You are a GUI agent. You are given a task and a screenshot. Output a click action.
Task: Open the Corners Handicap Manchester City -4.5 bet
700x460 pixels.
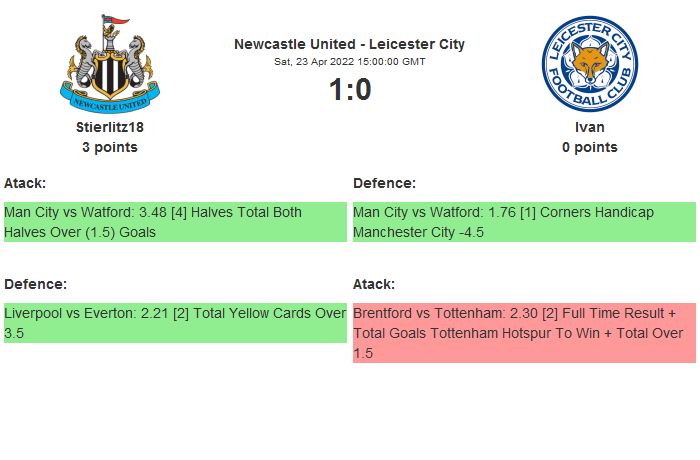click(x=523, y=222)
